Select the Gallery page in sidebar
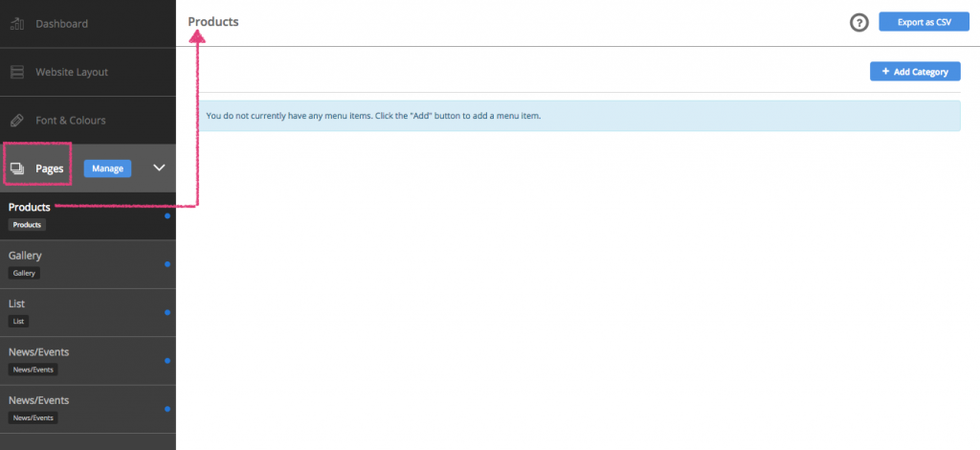The image size is (980, 450). coord(25,256)
